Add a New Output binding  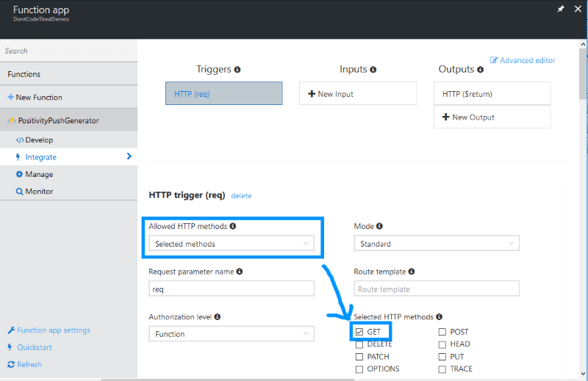coord(492,117)
